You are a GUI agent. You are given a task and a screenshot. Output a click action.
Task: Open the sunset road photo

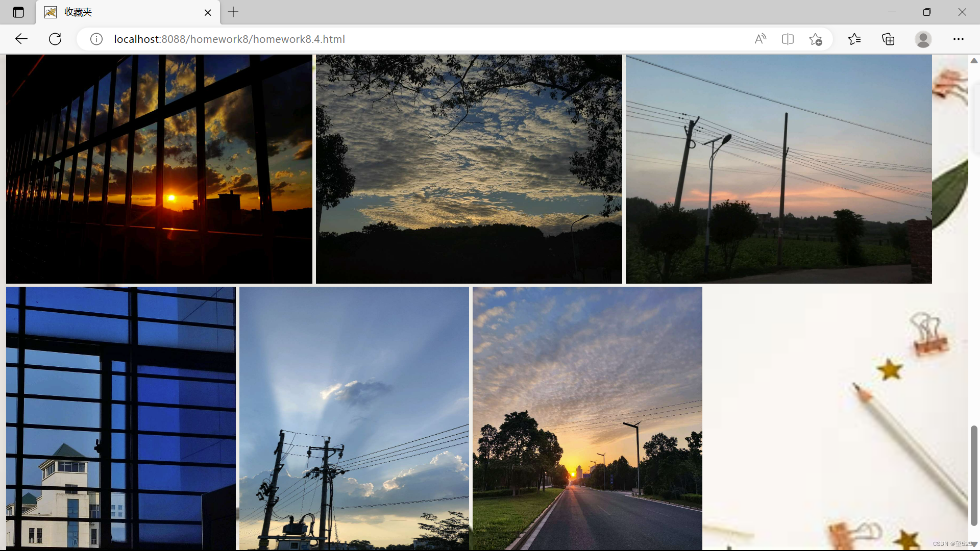tap(587, 418)
